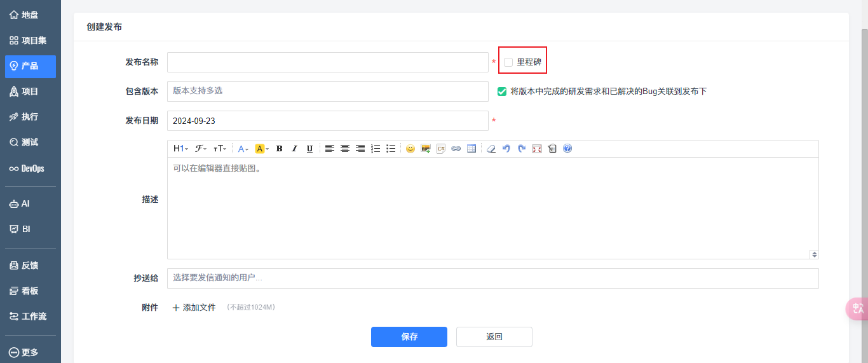Click the 返回 button

point(494,337)
